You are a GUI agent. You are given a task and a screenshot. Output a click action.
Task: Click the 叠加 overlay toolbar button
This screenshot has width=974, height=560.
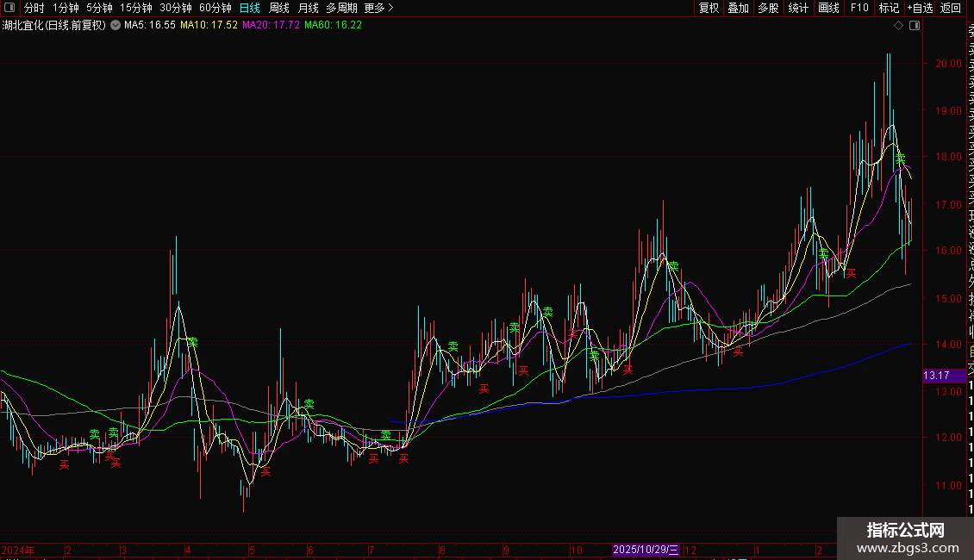coord(738,8)
